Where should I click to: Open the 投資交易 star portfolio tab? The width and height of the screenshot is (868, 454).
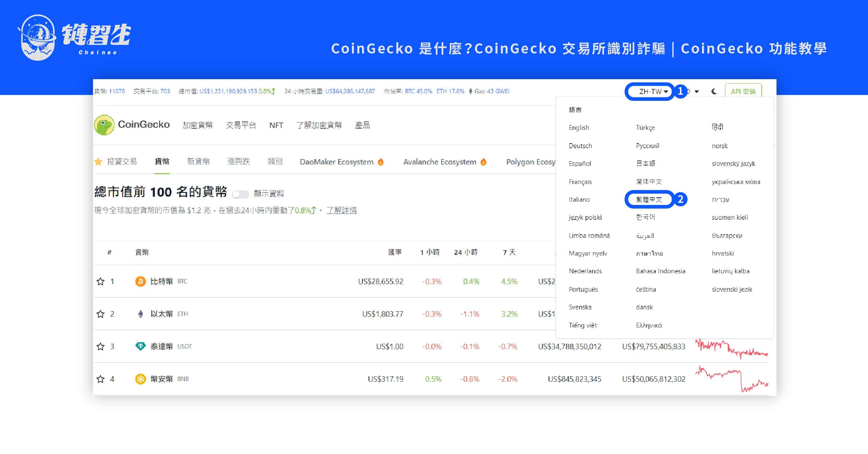(116, 162)
